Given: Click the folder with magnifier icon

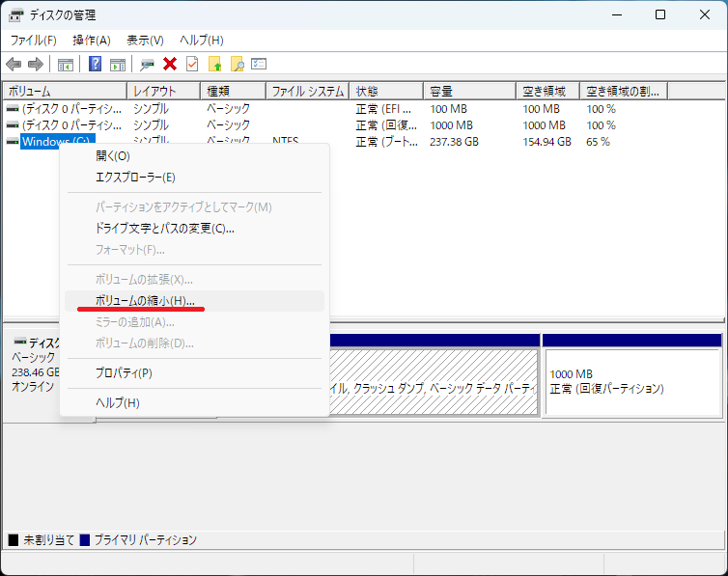Looking at the screenshot, I should (x=237, y=65).
